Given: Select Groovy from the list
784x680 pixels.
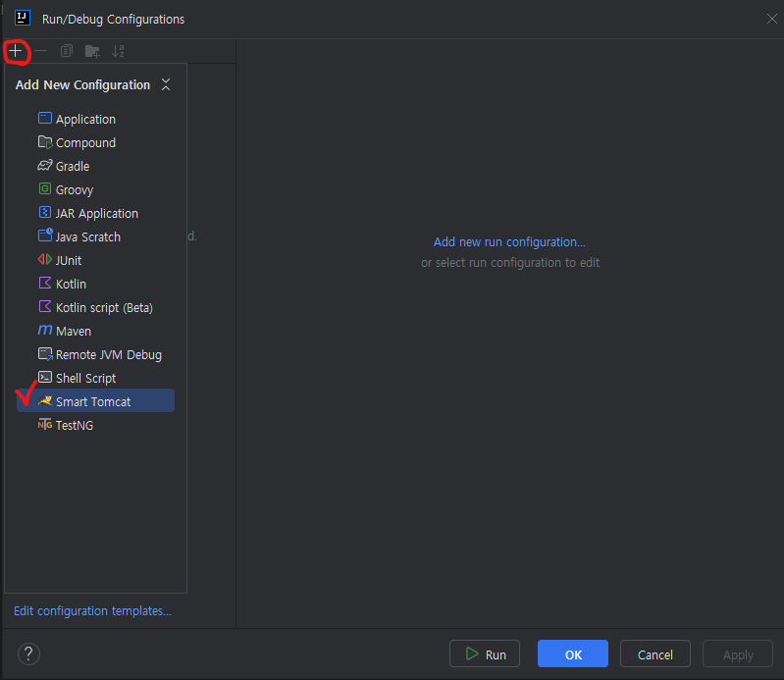Looking at the screenshot, I should point(95,189).
